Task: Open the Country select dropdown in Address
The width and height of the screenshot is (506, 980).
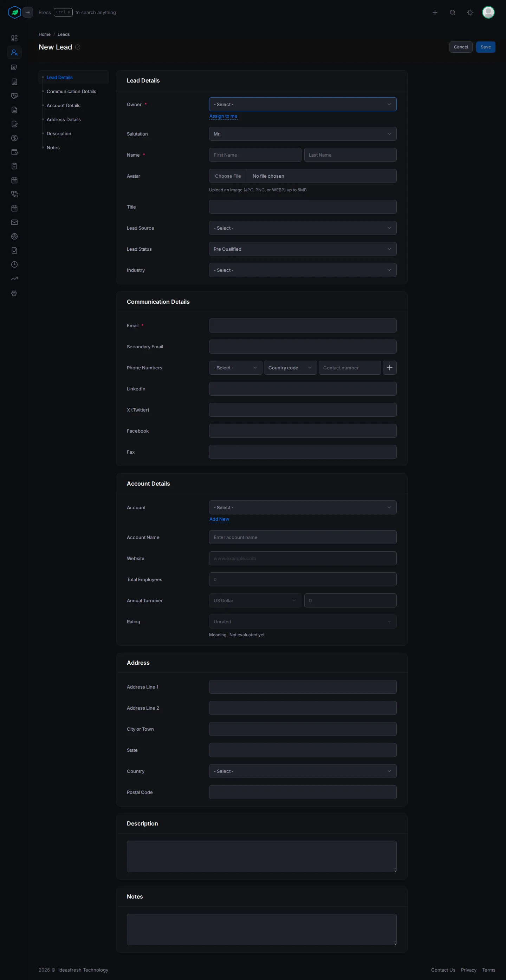Action: (303, 771)
